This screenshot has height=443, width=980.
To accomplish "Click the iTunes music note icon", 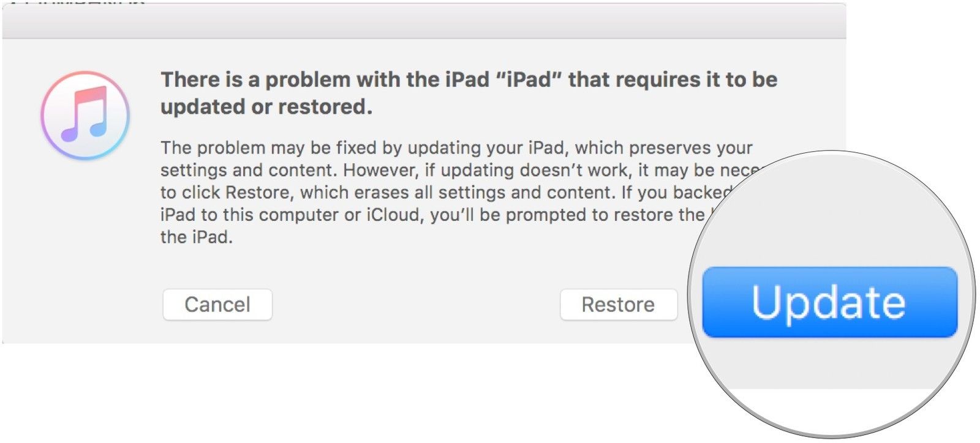I will tap(85, 115).
